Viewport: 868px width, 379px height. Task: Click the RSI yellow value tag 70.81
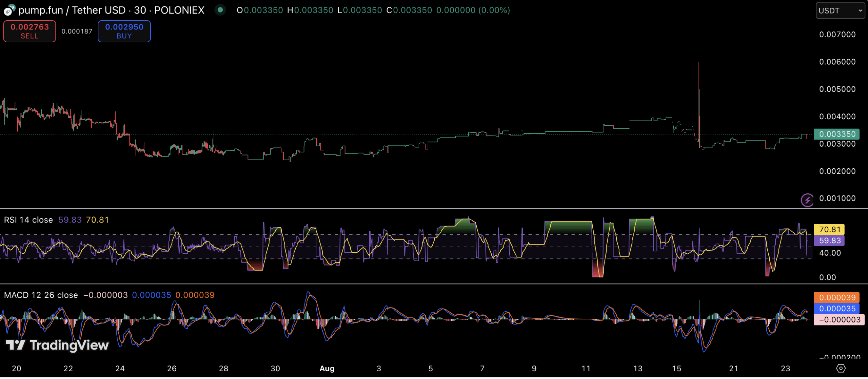pyautogui.click(x=829, y=230)
